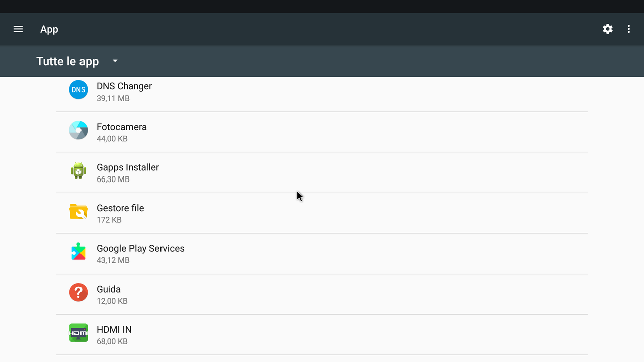This screenshot has width=644, height=362.
Task: Select the Google Play Services entry
Action: tap(322, 254)
